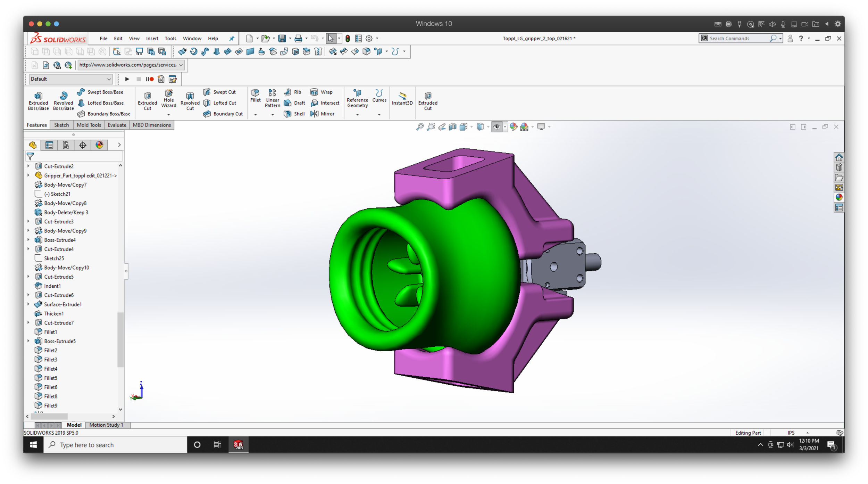Click the Intersect feature tool
This screenshot has width=868, height=484.
[325, 103]
